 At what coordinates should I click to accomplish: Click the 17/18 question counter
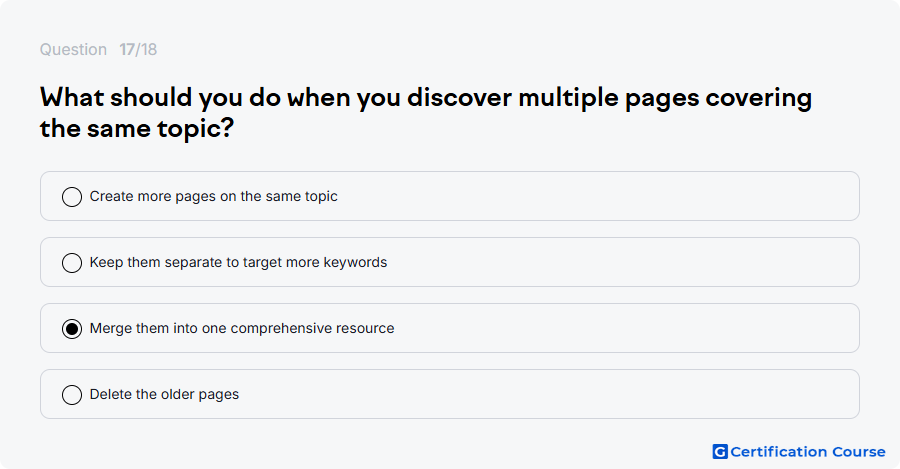click(138, 49)
